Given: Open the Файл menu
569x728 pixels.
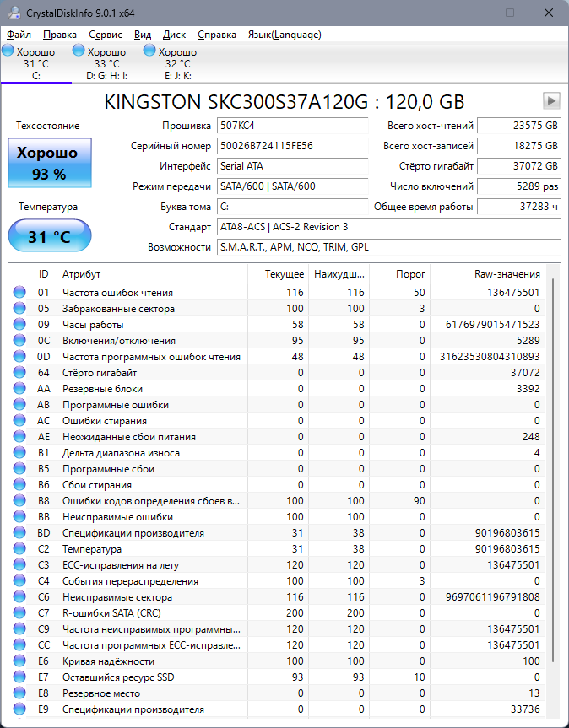Looking at the screenshot, I should (x=19, y=35).
